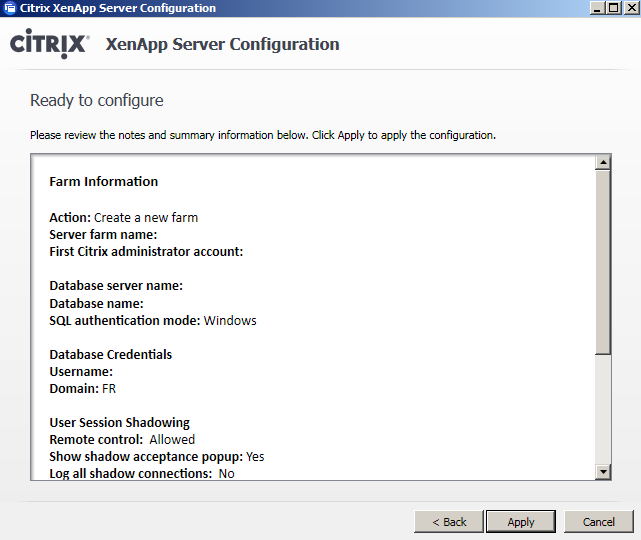Maximize the XenApp configuration window
Screen dimensions: 641x540
614,8
